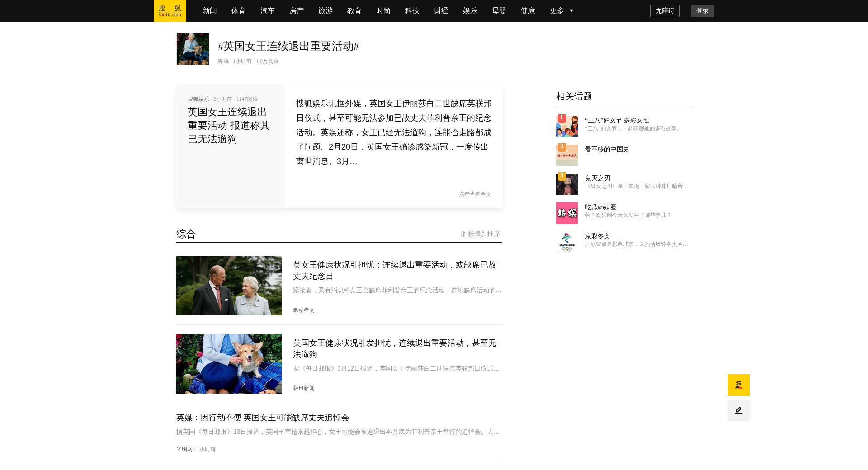The width and height of the screenshot is (868, 470).
Task: Click the Women's Day topic icon ranked first
Action: 566,126
